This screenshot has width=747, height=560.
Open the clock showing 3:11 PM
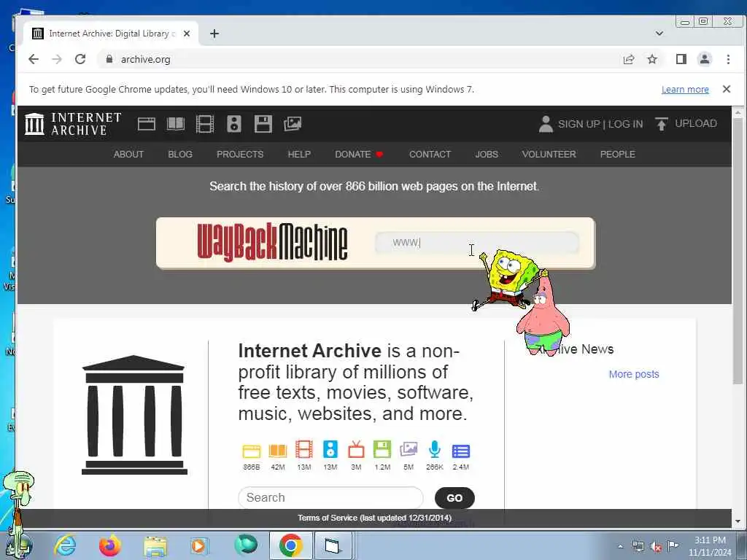coord(709,546)
